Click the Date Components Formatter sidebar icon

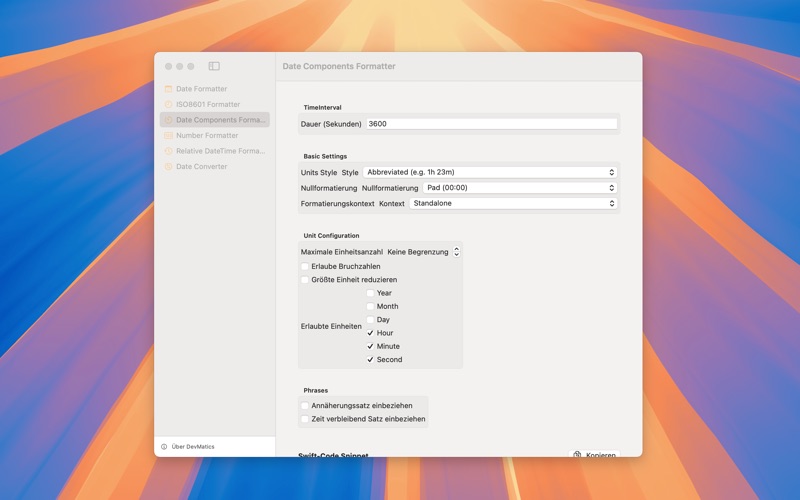click(x=168, y=120)
